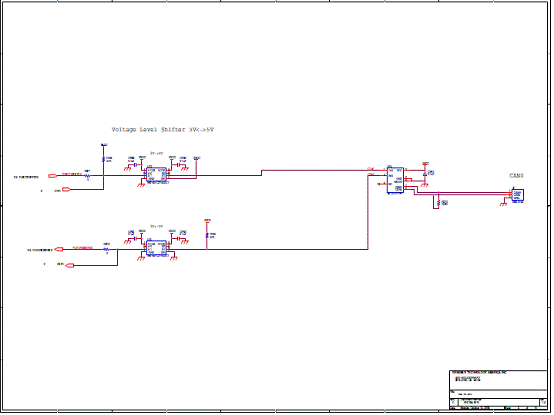This screenshot has width=554, height=415.
Task: Select the series resistor on upper input line
Action: coord(88,176)
